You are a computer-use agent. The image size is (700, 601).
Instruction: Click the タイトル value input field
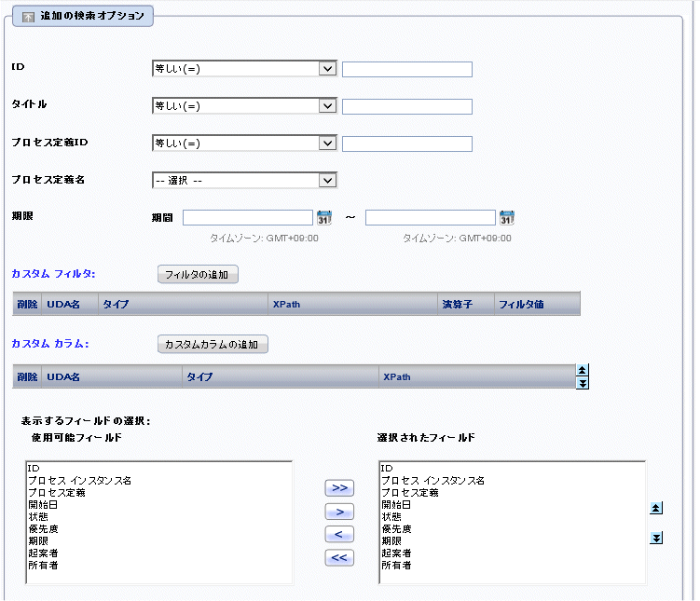(407, 106)
